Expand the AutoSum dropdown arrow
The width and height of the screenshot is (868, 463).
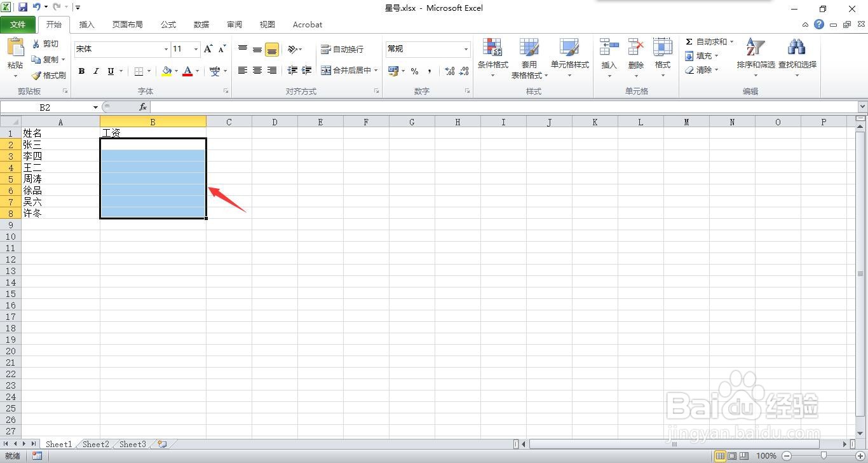coord(731,42)
